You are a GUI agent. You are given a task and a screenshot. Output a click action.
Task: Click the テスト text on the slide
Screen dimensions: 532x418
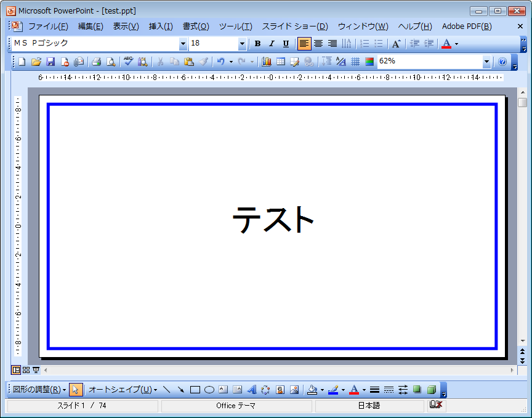point(273,219)
